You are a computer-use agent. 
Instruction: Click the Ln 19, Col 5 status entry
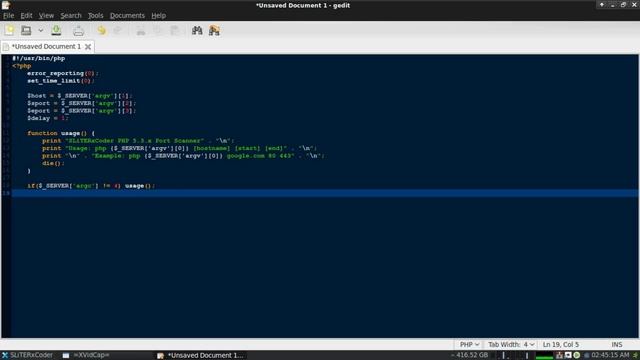[x=561, y=344]
